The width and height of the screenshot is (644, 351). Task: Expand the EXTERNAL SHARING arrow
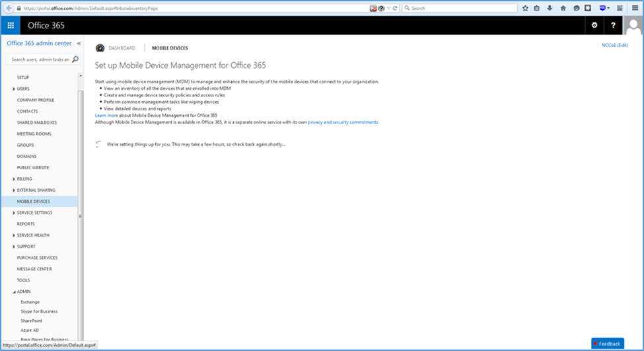(x=14, y=190)
